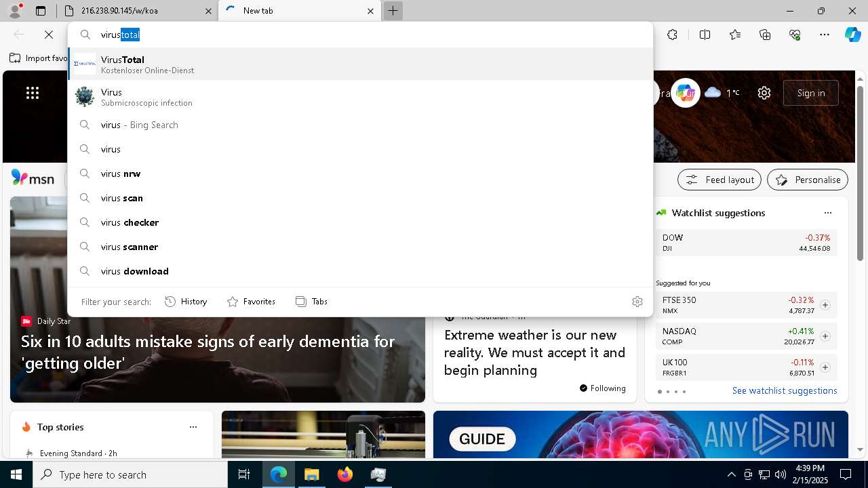
Task: Choose the 'virus download' suggestion
Action: [360, 271]
